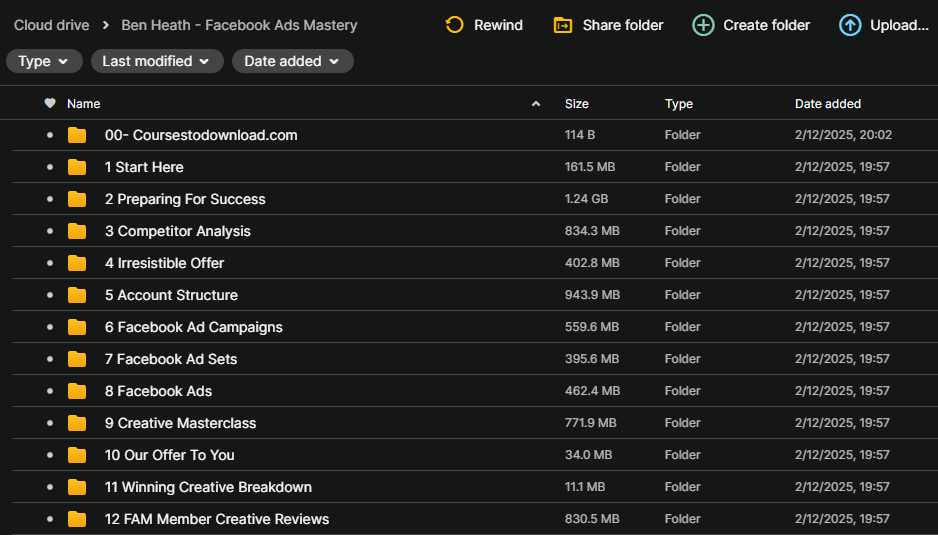Click the favorites heart icon in header
This screenshot has height=535, width=938.
pos(50,104)
